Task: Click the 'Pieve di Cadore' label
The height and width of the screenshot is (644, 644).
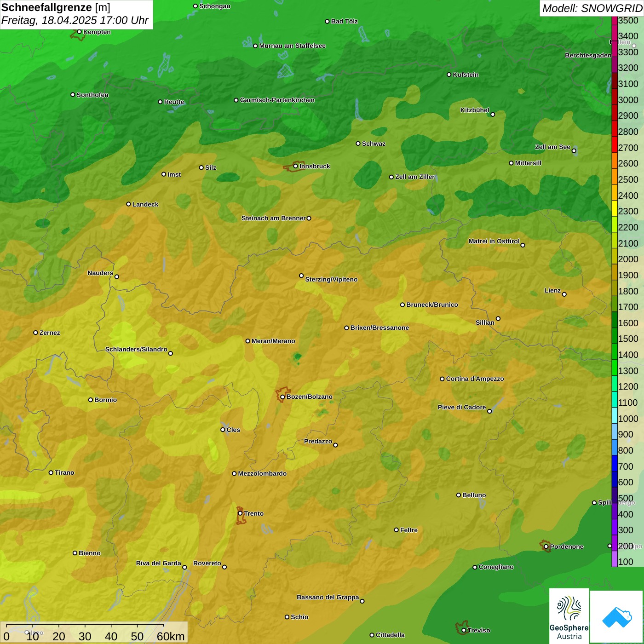Action: (x=462, y=407)
